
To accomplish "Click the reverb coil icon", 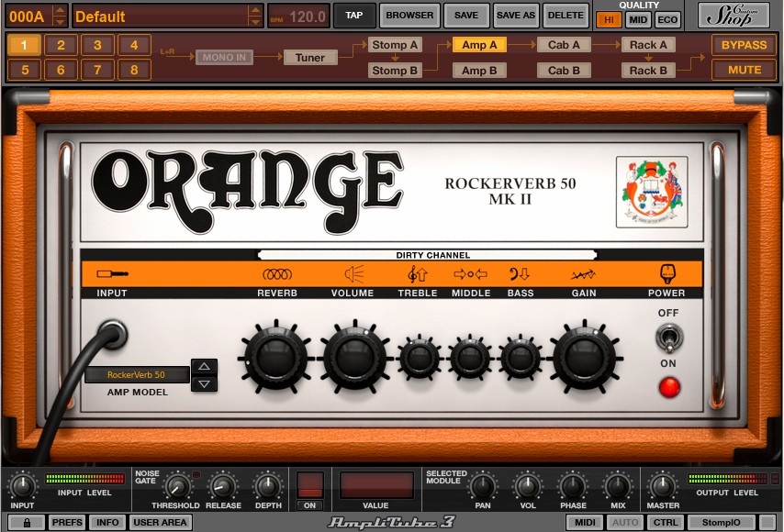I will click(277, 274).
